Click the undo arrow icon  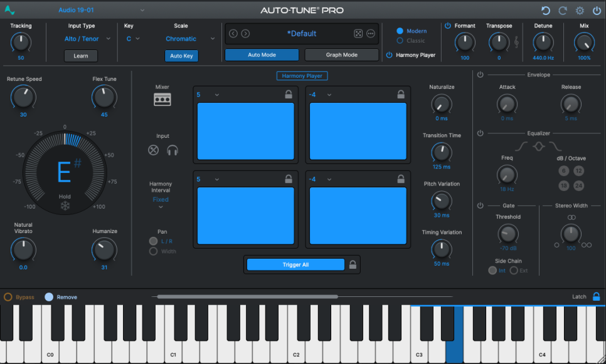click(545, 11)
